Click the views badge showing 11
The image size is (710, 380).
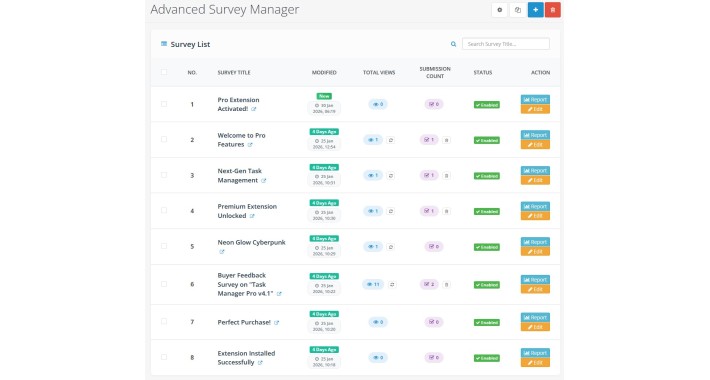[373, 284]
